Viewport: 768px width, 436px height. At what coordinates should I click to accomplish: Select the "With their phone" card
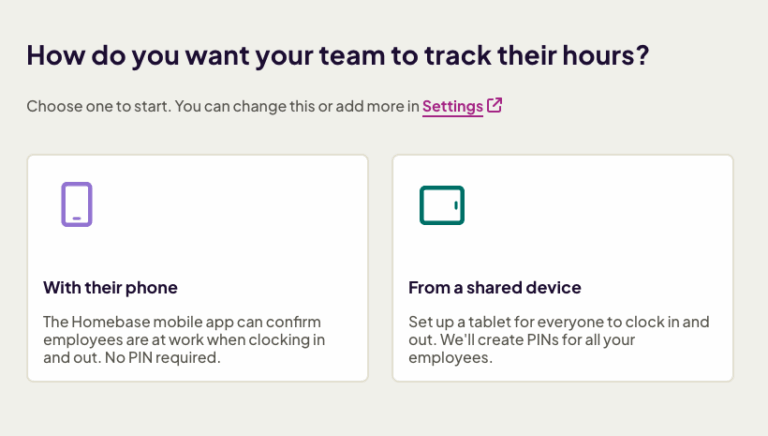pyautogui.click(x=197, y=267)
